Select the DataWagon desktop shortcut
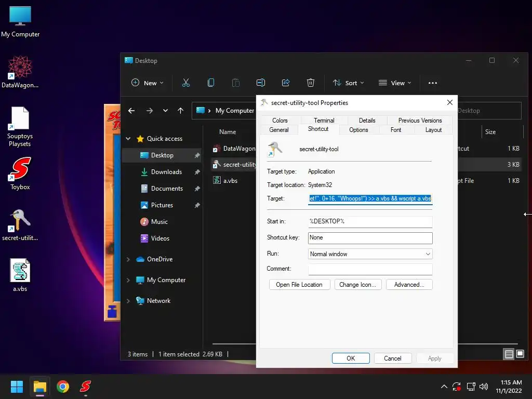The height and width of the screenshot is (399, 532). (x=20, y=72)
